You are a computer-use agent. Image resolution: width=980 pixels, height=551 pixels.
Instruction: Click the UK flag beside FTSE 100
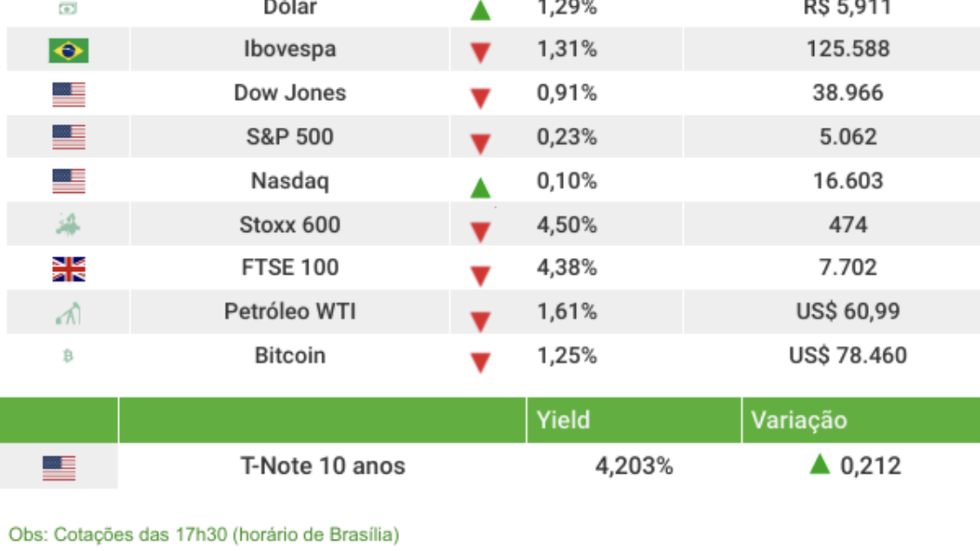(x=68, y=269)
